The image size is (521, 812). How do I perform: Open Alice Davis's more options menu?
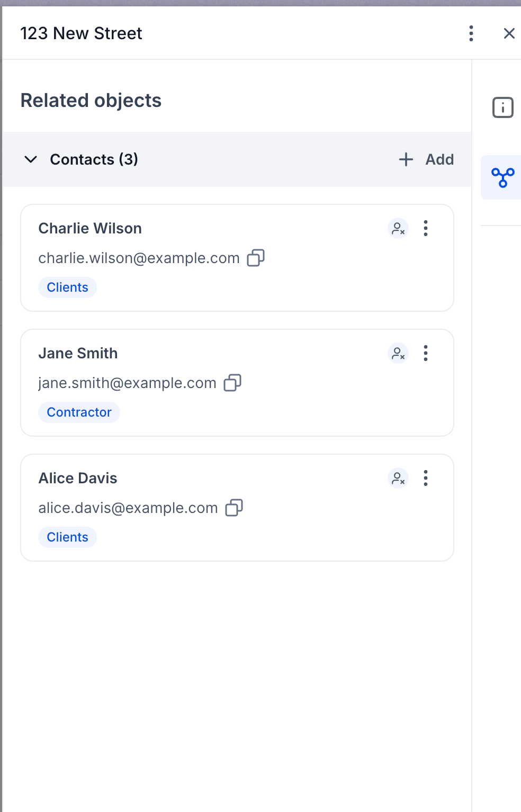pyautogui.click(x=425, y=479)
